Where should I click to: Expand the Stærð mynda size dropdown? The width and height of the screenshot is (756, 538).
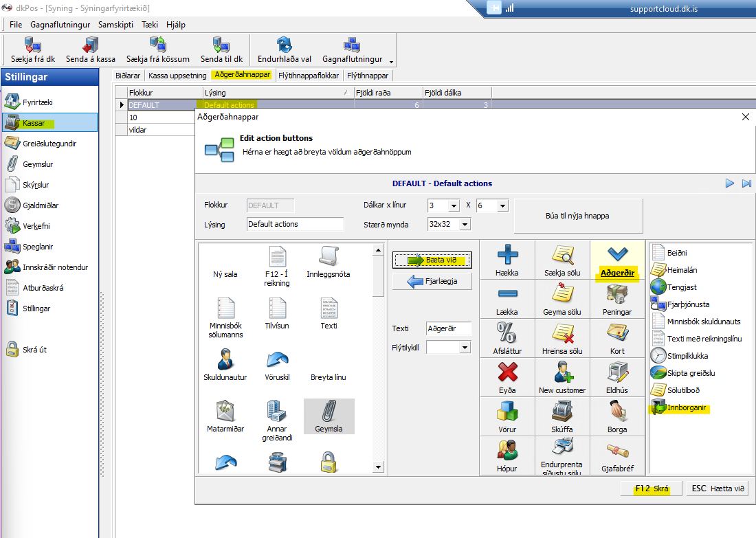click(465, 225)
